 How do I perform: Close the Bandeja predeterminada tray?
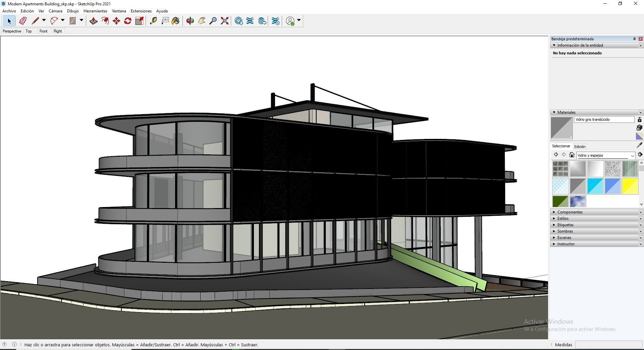(x=640, y=39)
